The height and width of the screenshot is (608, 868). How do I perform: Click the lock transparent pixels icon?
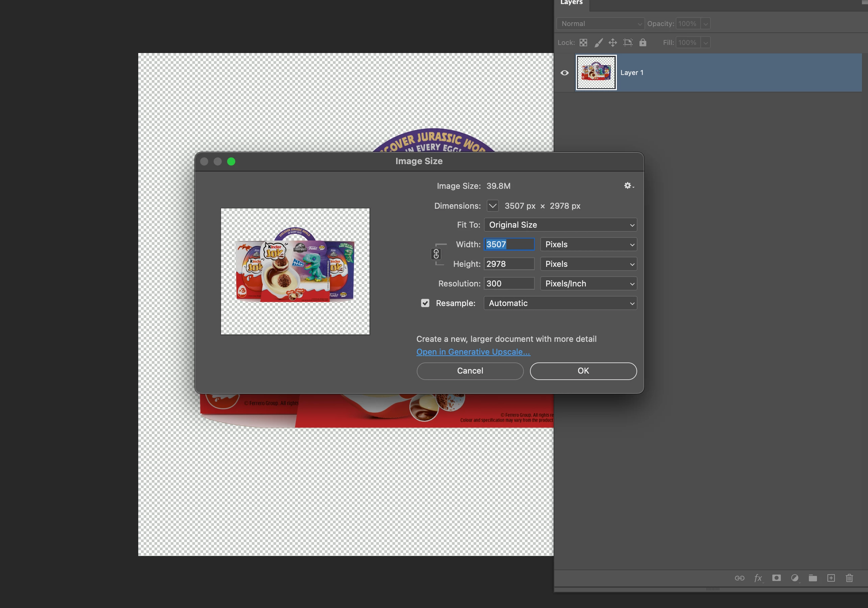click(x=583, y=43)
